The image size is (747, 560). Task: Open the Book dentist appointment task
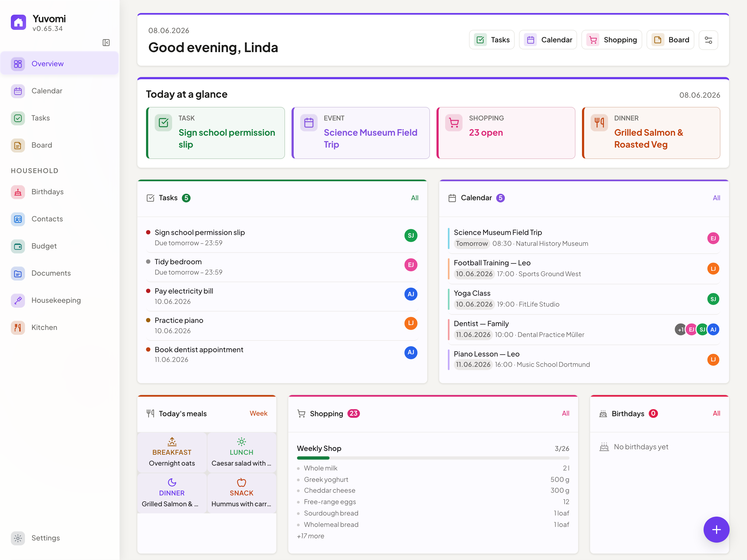pos(282,355)
